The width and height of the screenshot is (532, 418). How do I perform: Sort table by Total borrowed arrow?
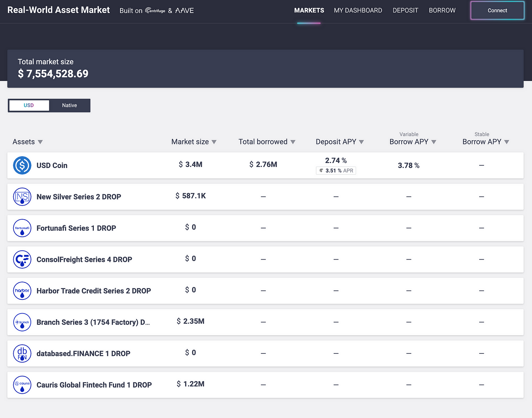coord(293,142)
